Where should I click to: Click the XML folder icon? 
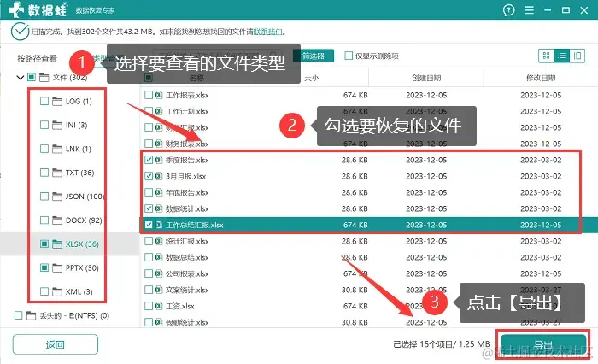pyautogui.click(x=57, y=292)
